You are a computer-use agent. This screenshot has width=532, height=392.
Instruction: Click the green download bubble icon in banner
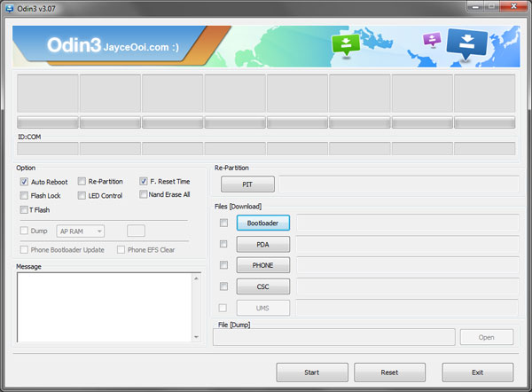pos(346,45)
